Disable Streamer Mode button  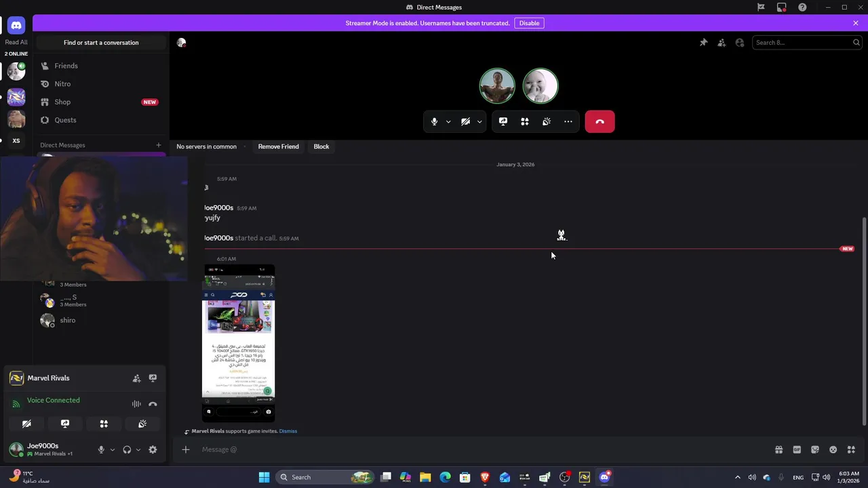530,23
